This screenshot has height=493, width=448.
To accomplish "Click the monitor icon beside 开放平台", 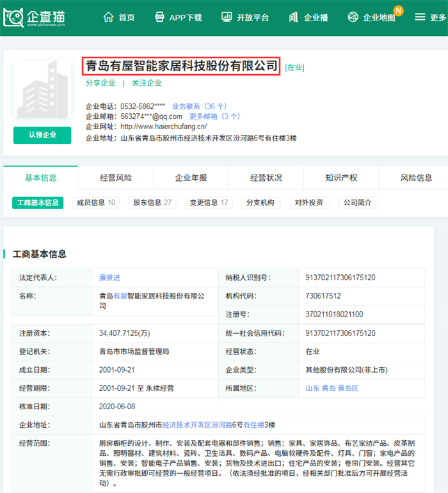I will 227,17.
